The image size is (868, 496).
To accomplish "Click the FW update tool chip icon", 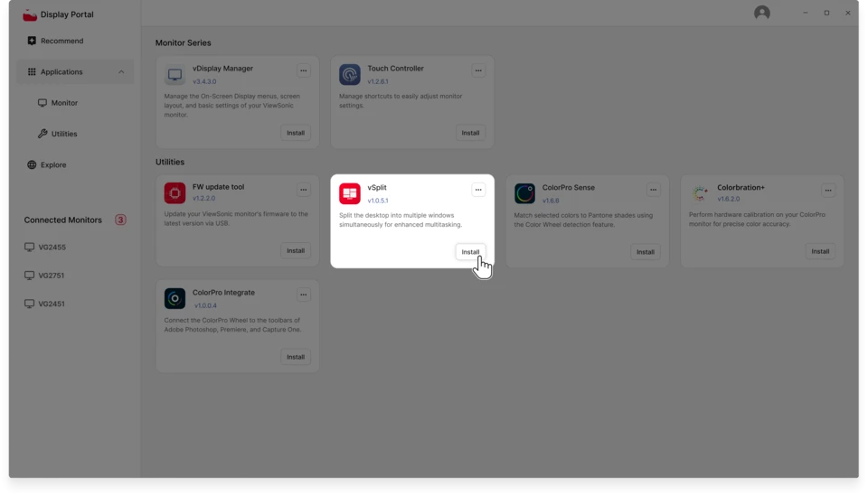I will point(175,193).
